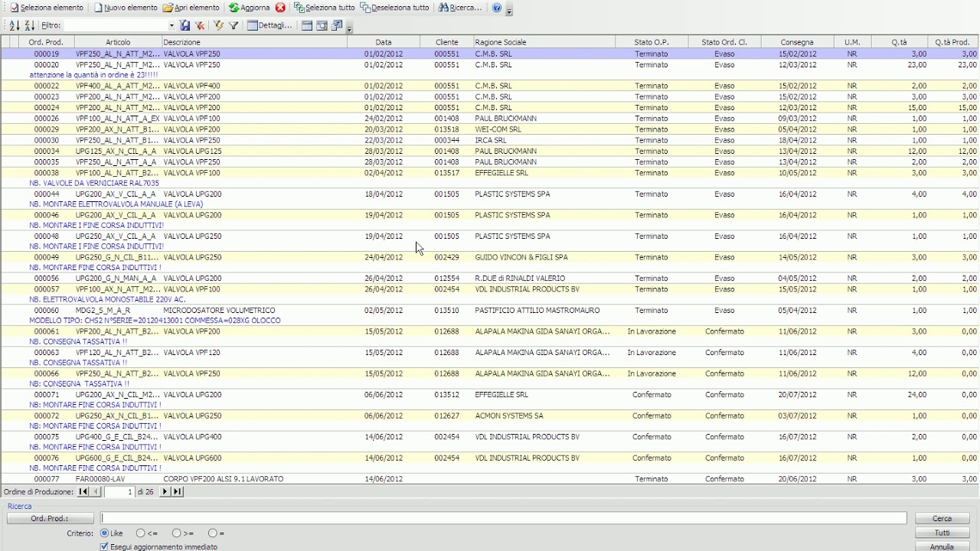The image size is (980, 551).
Task: Open the Ricerca binoculars search tool
Action: [x=461, y=8]
